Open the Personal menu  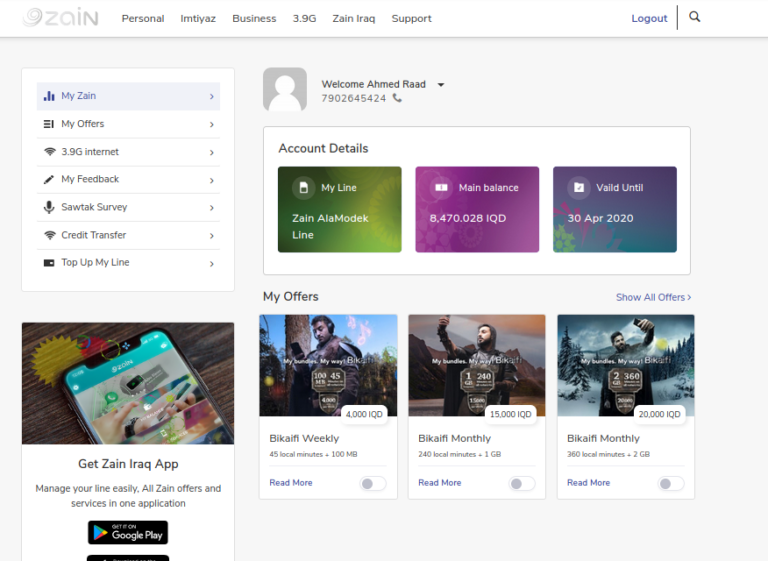click(x=143, y=19)
